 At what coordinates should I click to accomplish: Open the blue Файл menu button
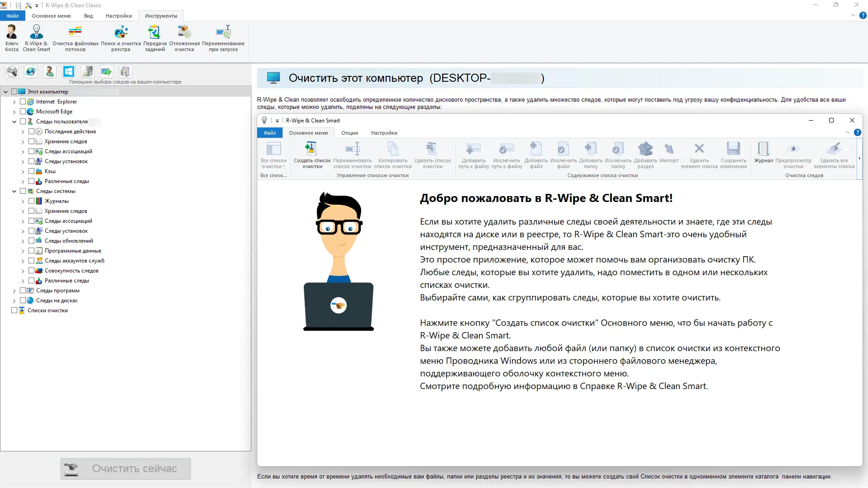(13, 16)
